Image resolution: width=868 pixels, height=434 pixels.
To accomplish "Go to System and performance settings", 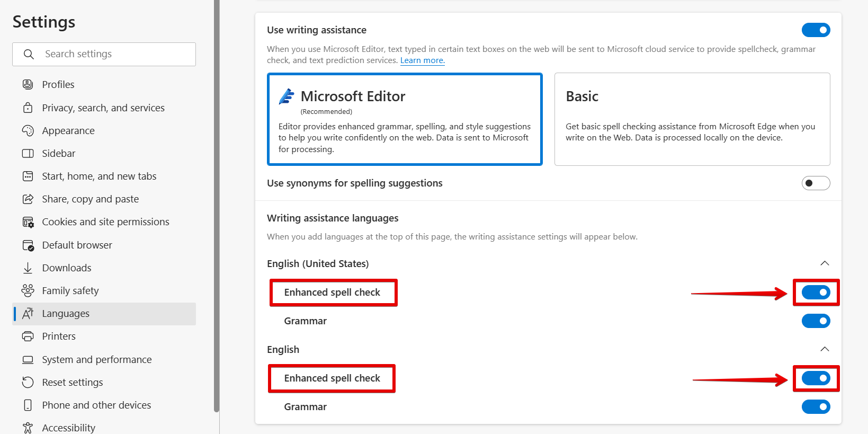I will [97, 359].
